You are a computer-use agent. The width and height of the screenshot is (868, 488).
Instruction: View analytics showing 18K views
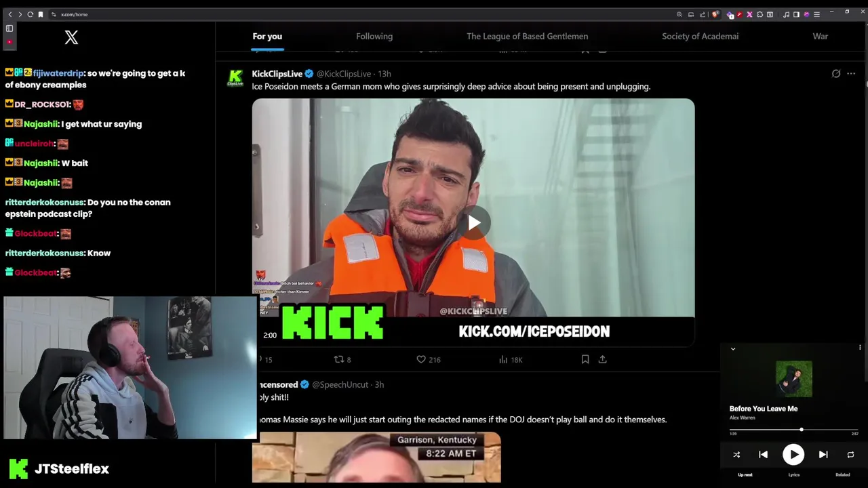coord(511,360)
